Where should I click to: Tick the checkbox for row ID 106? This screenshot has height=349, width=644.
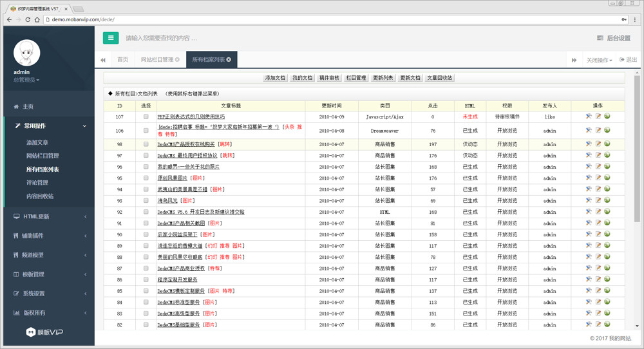146,131
